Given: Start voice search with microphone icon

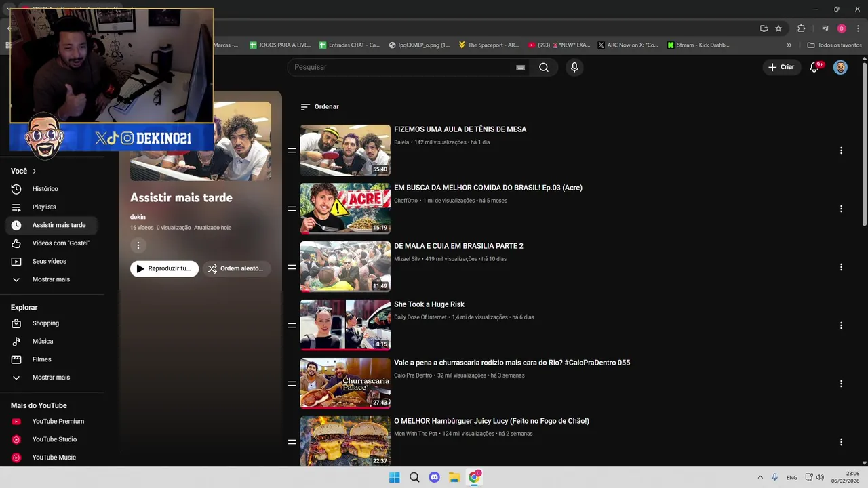Looking at the screenshot, I should (x=574, y=67).
